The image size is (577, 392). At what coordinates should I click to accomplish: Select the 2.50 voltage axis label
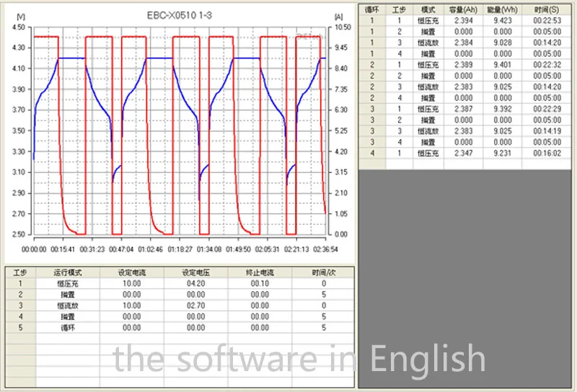coord(19,234)
